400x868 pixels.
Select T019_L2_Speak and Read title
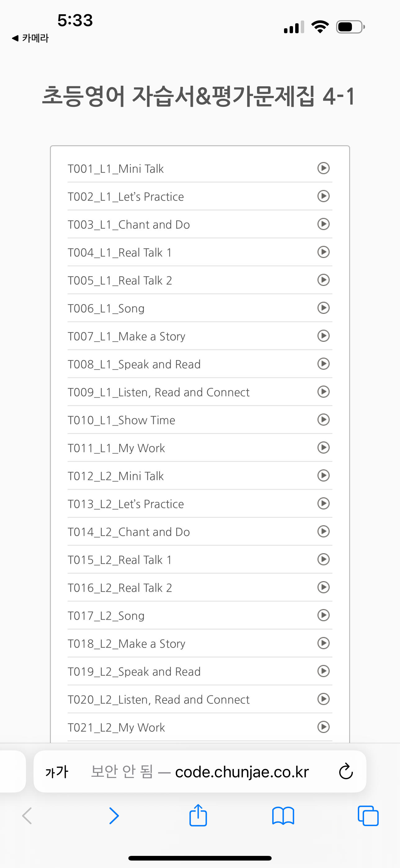134,671
